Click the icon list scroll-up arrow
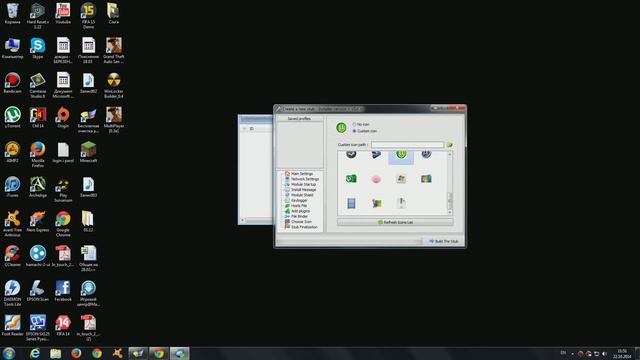 pos(450,155)
